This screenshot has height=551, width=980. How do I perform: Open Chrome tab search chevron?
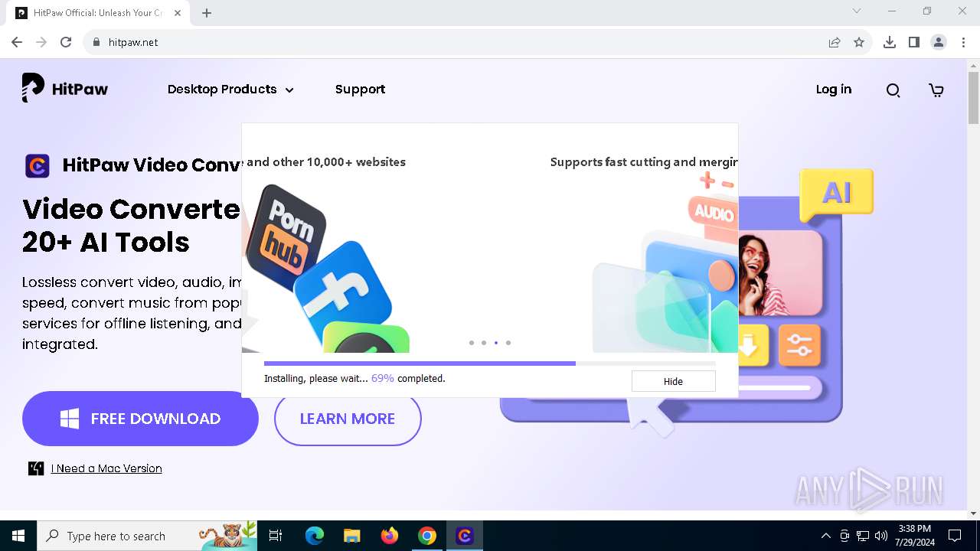[x=857, y=11]
